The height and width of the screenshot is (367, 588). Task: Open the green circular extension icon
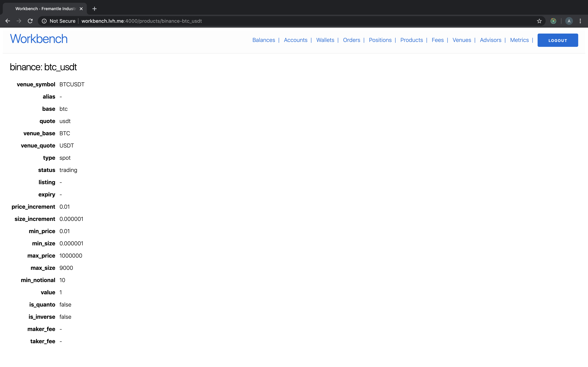(553, 21)
